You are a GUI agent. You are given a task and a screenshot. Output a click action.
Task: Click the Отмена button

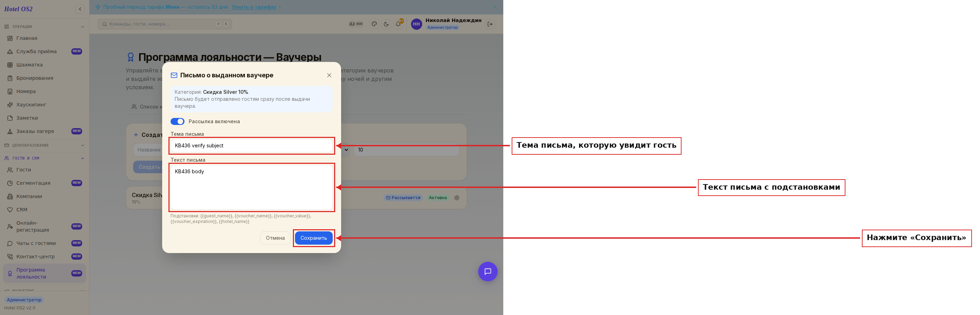[x=275, y=238]
